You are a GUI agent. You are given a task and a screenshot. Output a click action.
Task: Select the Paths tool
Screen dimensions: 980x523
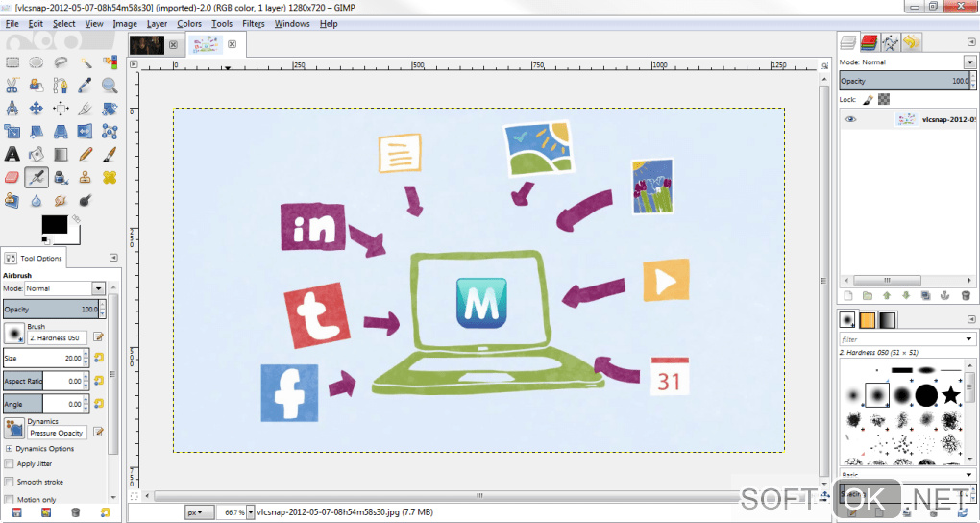pos(61,85)
